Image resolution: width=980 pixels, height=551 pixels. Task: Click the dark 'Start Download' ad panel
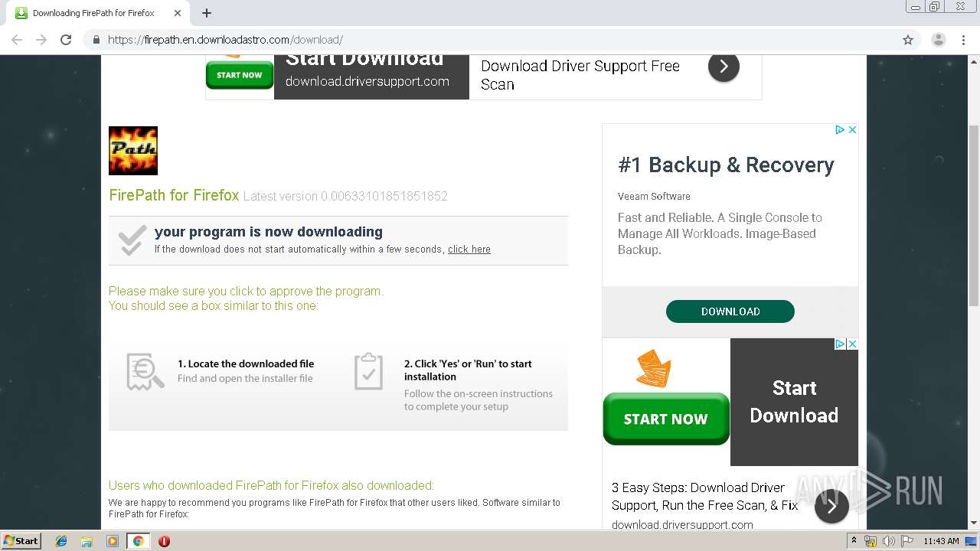(x=794, y=402)
